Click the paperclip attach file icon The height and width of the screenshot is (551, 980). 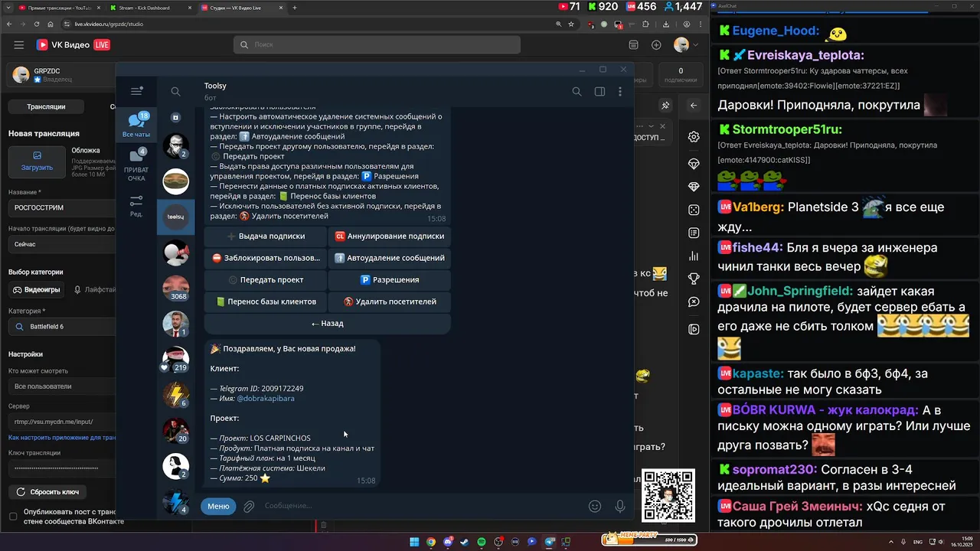click(x=249, y=506)
